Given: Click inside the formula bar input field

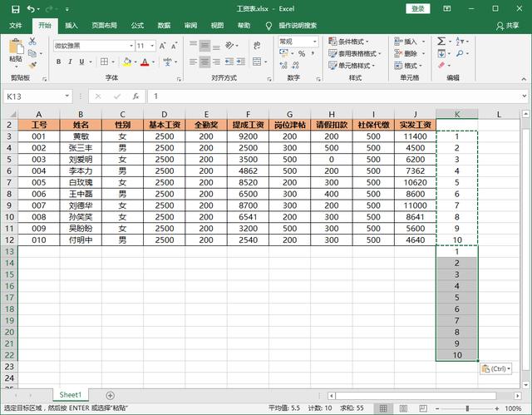Looking at the screenshot, I should [332, 96].
